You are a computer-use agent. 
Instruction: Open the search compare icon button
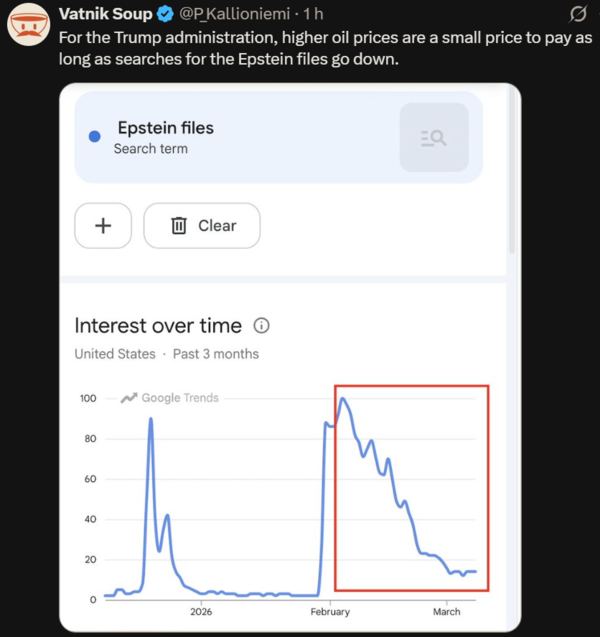pos(434,137)
